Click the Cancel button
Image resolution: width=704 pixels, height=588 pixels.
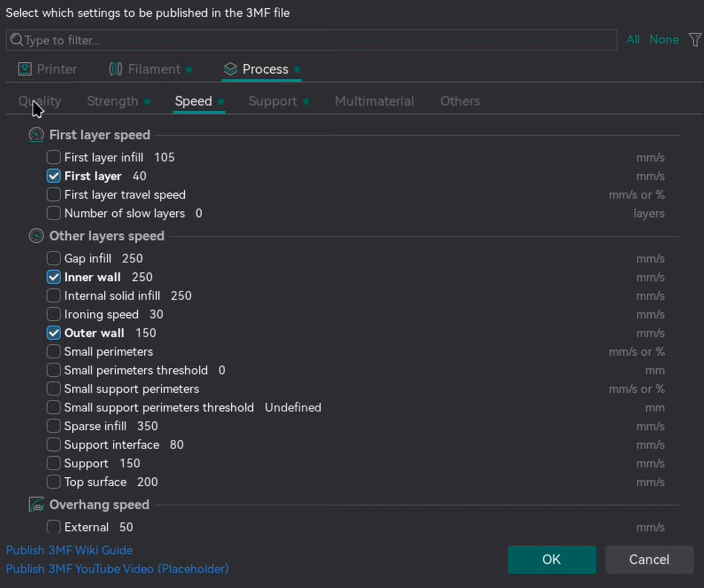[x=649, y=559]
